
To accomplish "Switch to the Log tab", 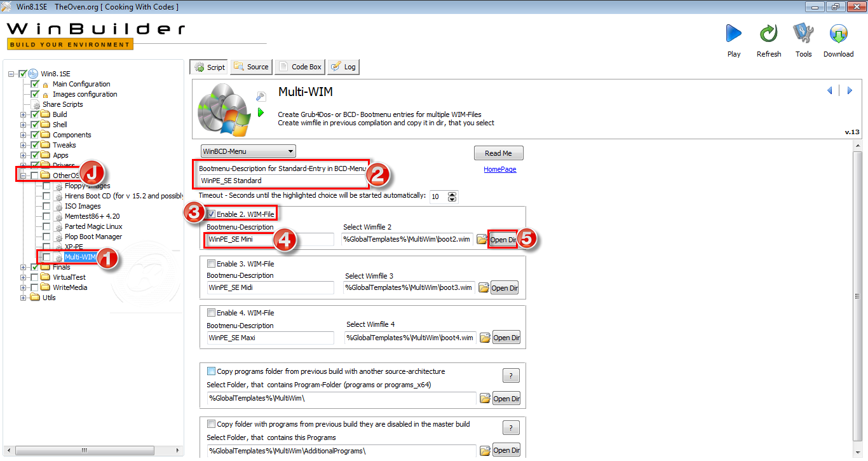I will tap(343, 67).
